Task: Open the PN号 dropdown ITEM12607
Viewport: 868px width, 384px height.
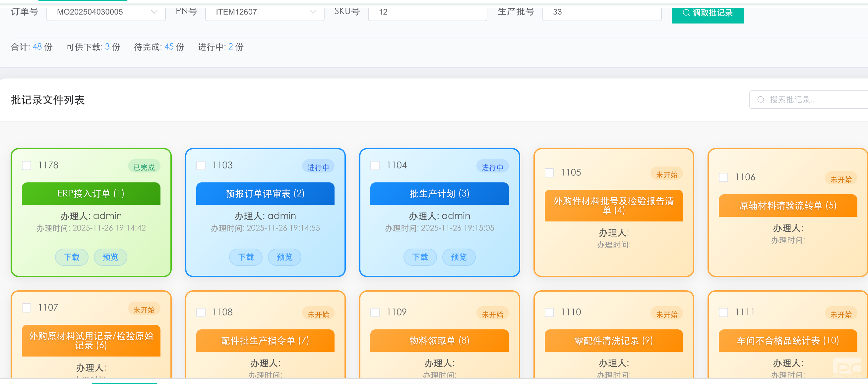Action: click(x=265, y=12)
